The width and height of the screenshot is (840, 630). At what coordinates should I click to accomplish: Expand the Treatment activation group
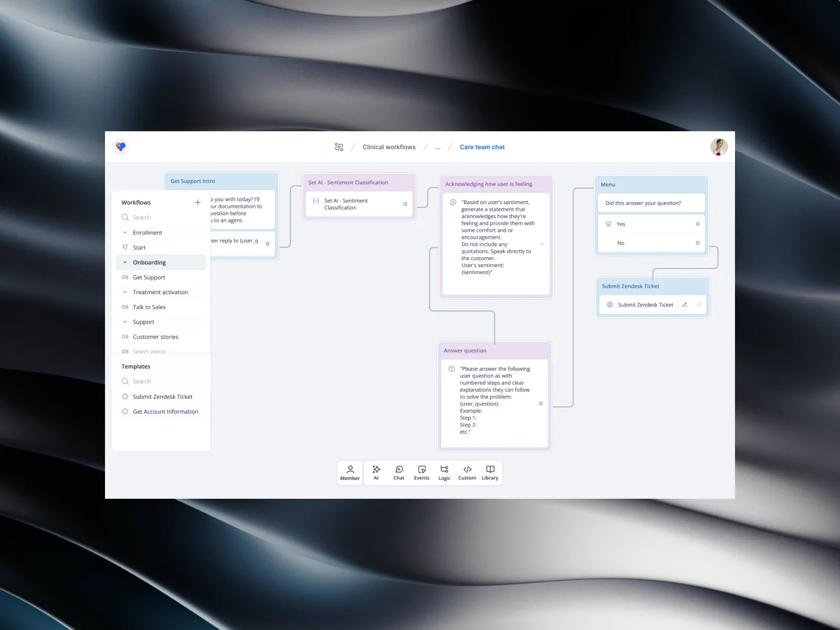coord(125,292)
